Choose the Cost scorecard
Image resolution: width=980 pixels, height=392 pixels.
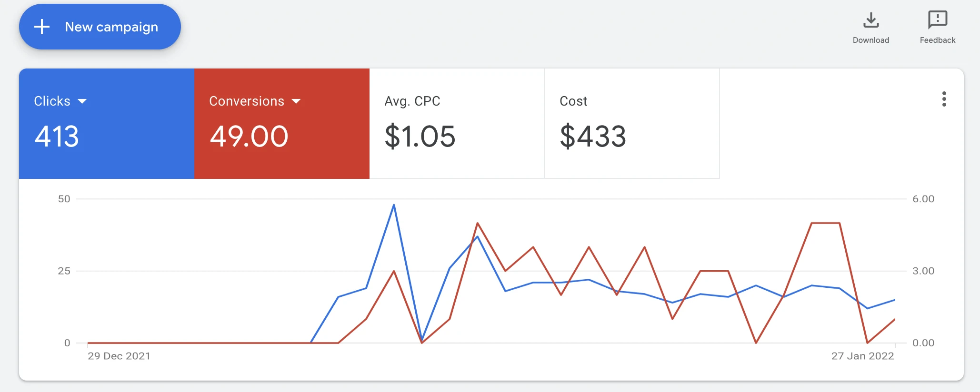coord(632,124)
